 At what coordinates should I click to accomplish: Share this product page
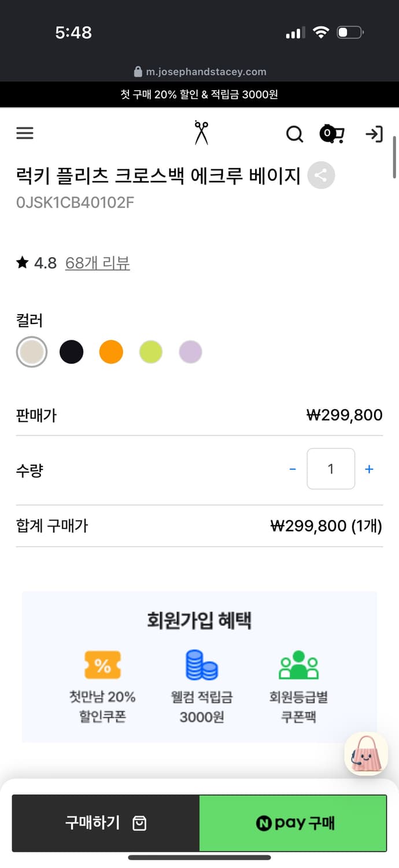pos(322,175)
